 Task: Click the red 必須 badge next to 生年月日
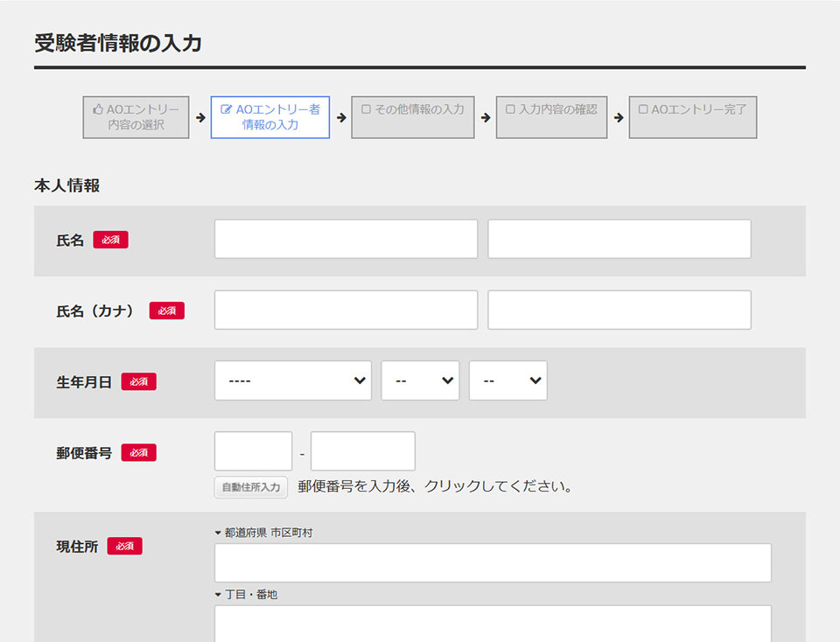coord(138,381)
